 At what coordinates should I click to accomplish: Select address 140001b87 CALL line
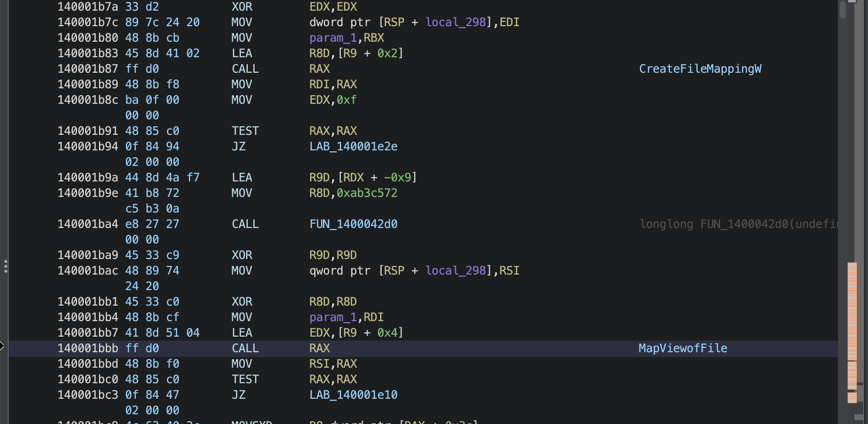88,69
